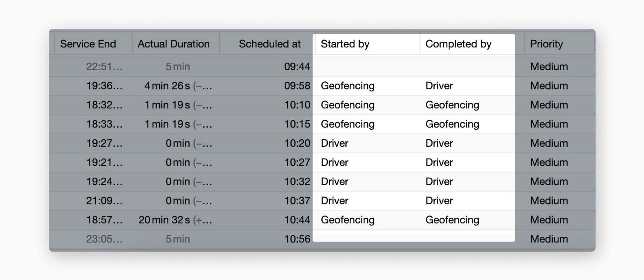Click the scheduled time 10:27
644x280 pixels.
pyautogui.click(x=297, y=162)
